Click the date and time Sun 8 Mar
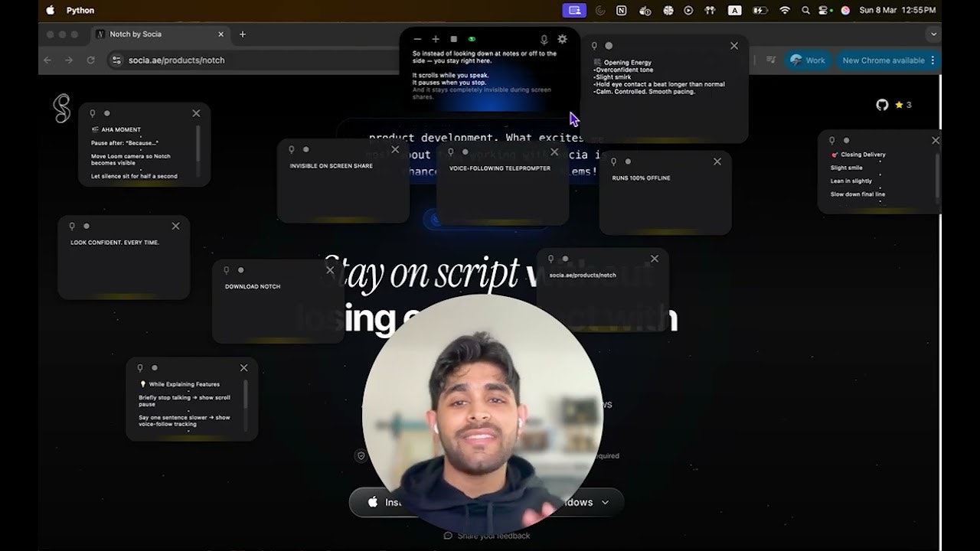 tap(897, 10)
